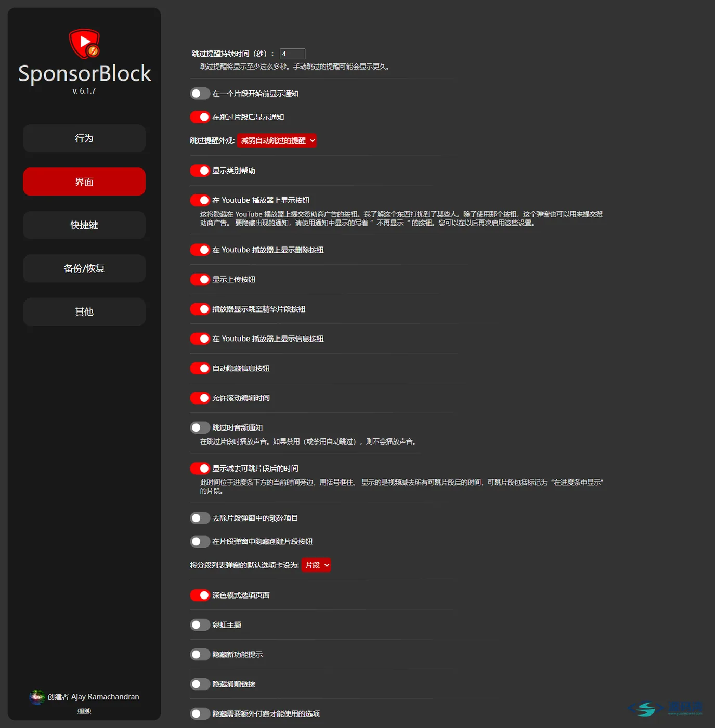Enable 隐藏需要额外付费才能使用的选项 toggle
This screenshot has width=715, height=728.
[x=200, y=713]
